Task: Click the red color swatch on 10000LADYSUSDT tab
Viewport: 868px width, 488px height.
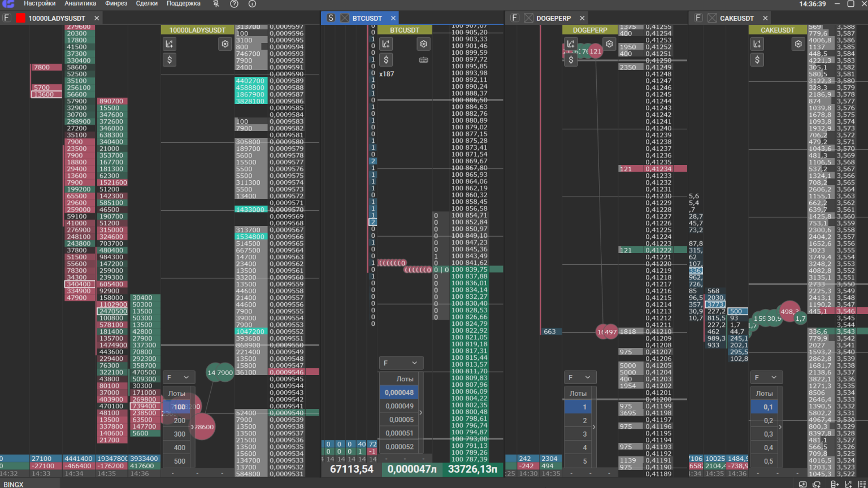Action: click(x=21, y=18)
